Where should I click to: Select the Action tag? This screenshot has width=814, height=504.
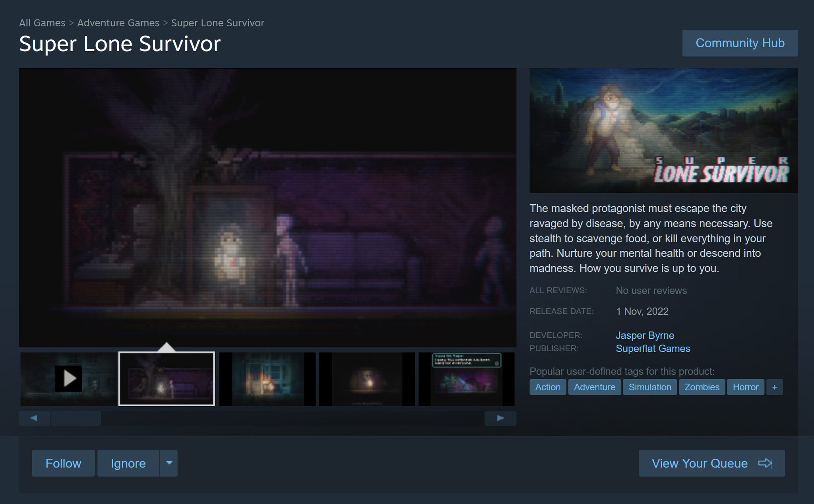[548, 387]
